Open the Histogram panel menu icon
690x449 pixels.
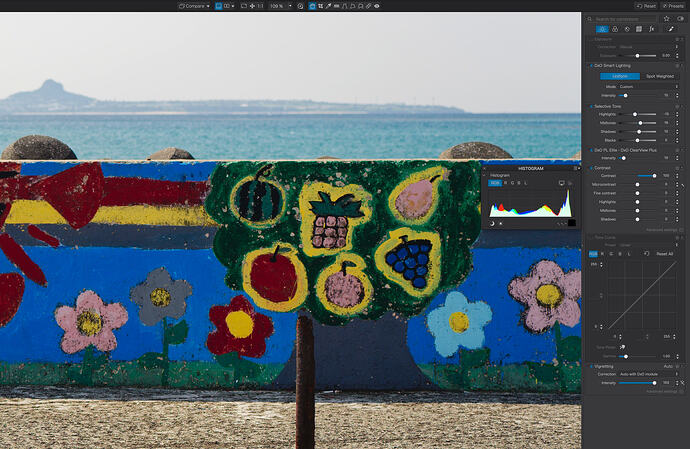click(575, 168)
